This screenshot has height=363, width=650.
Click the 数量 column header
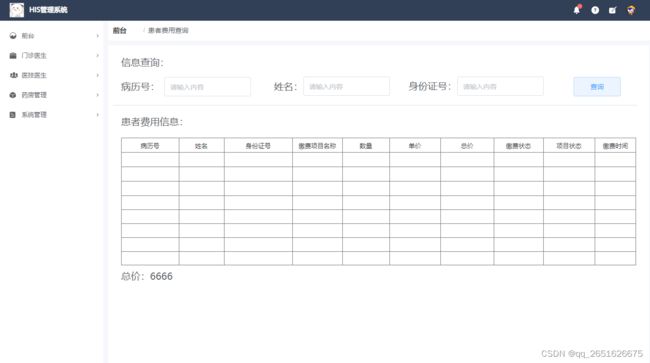pyautogui.click(x=366, y=146)
